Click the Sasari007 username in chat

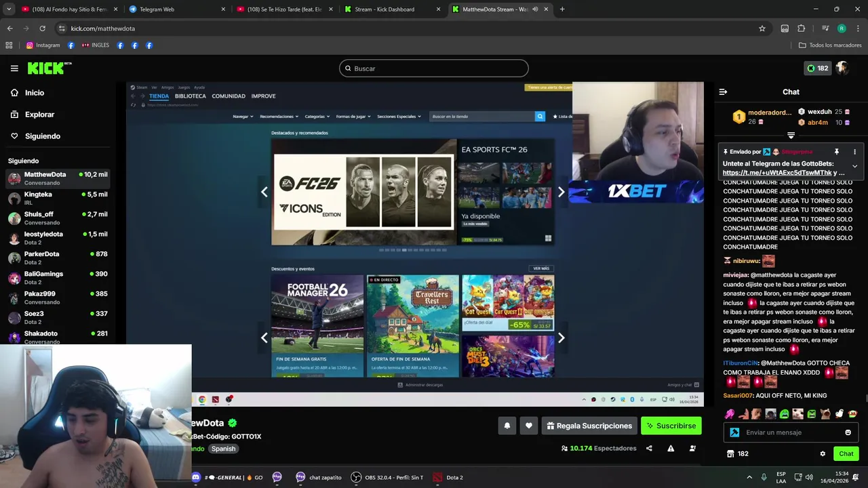[x=738, y=395]
